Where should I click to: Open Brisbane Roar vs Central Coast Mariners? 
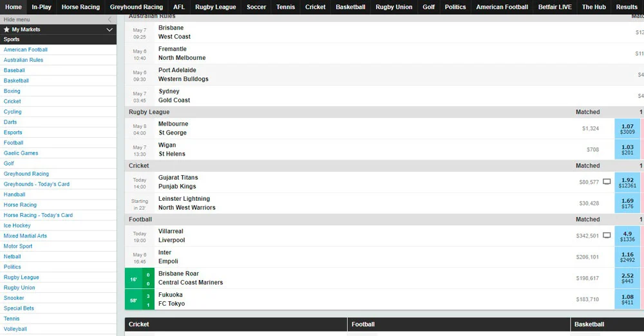click(x=191, y=278)
